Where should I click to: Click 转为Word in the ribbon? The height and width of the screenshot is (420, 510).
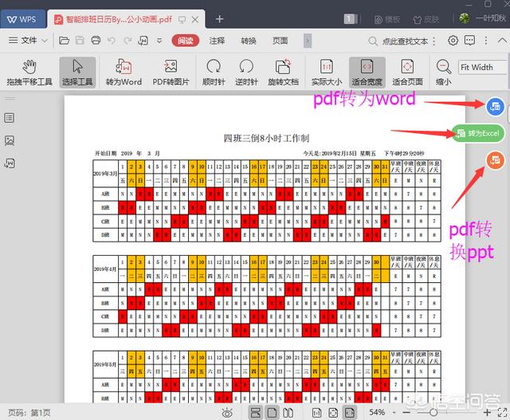pyautogui.click(x=124, y=73)
